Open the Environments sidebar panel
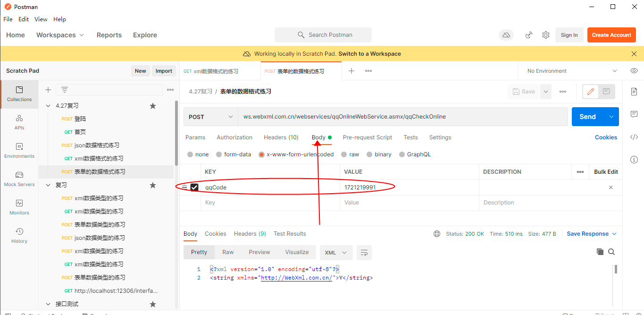This screenshot has height=315, width=644. [x=19, y=151]
